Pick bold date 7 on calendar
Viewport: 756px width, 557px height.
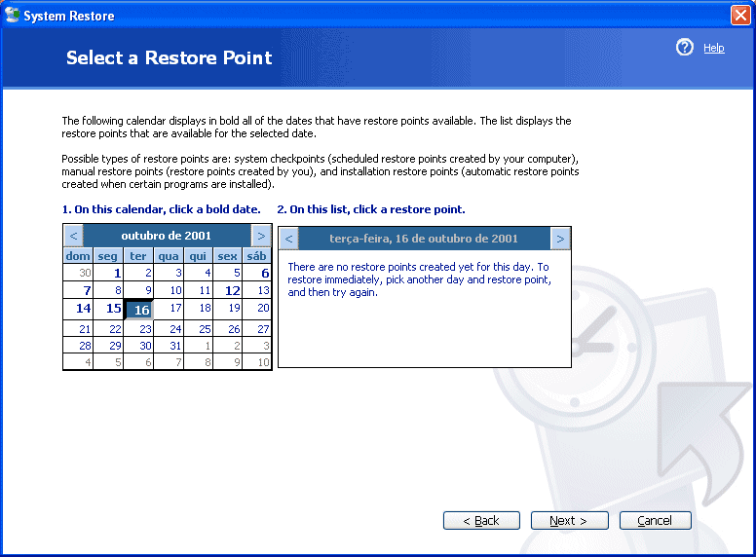[x=87, y=290]
